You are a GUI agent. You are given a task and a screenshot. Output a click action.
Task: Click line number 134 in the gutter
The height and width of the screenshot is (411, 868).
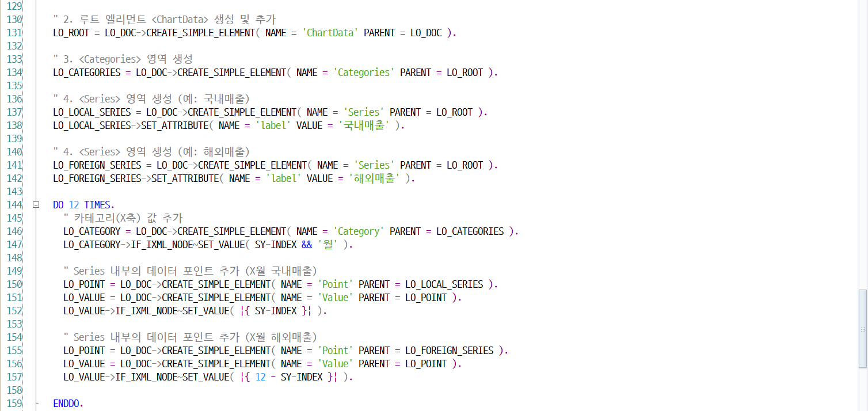14,73
